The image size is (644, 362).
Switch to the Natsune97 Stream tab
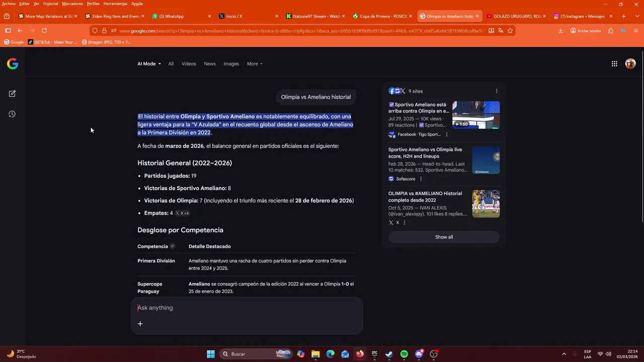(314, 16)
